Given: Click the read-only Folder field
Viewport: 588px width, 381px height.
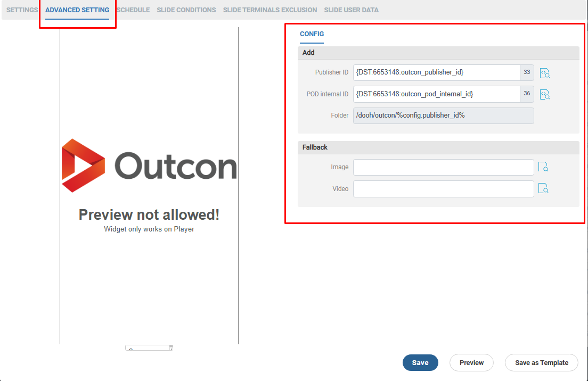Looking at the screenshot, I should click(443, 116).
